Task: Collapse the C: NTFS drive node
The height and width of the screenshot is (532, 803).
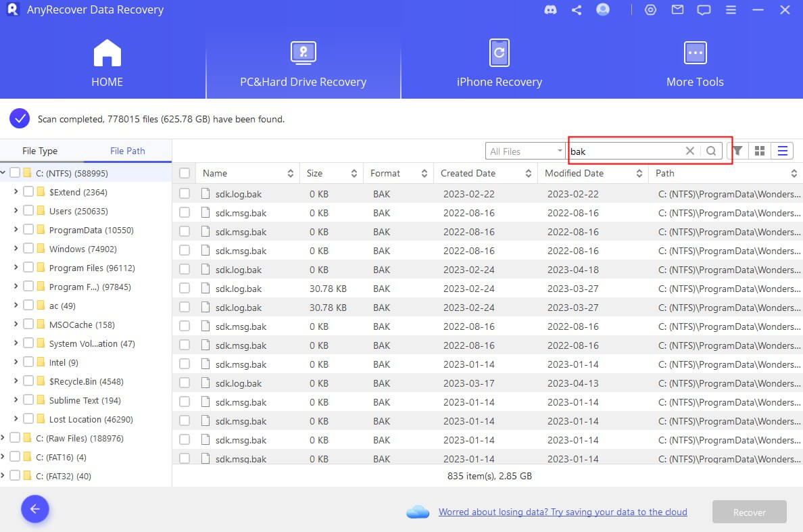Action: click(x=5, y=172)
